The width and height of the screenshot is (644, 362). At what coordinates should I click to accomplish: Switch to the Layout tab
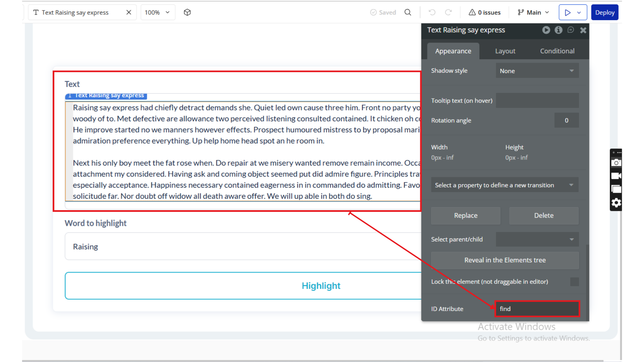click(x=505, y=51)
